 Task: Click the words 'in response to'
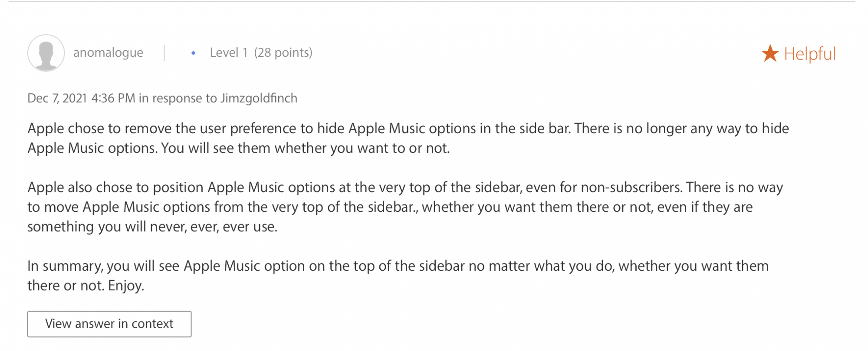tap(178, 98)
